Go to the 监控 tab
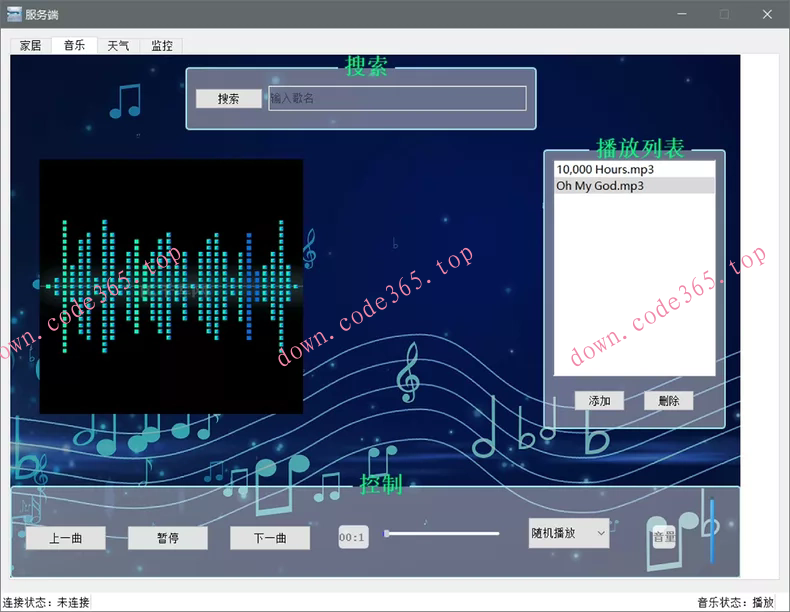Viewport: 790px width, 612px height. 162,46
